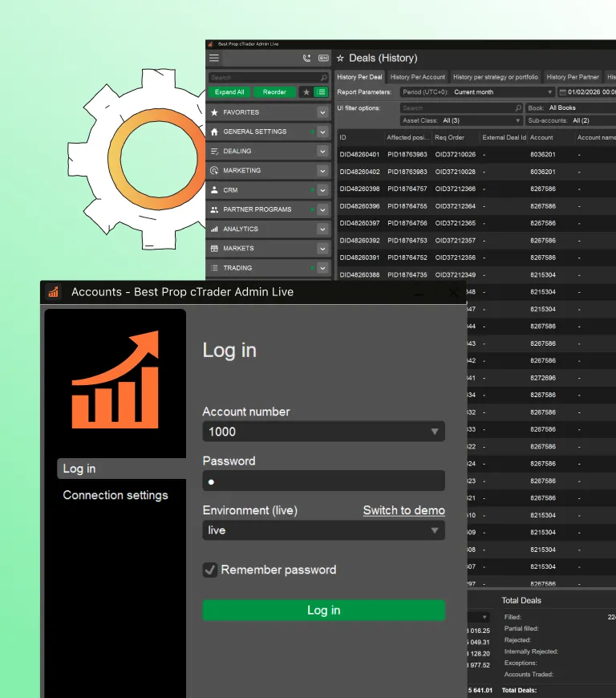Viewport: 616px width, 698px height.
Task: Expand the FAVORITES section chevron
Action: point(322,112)
